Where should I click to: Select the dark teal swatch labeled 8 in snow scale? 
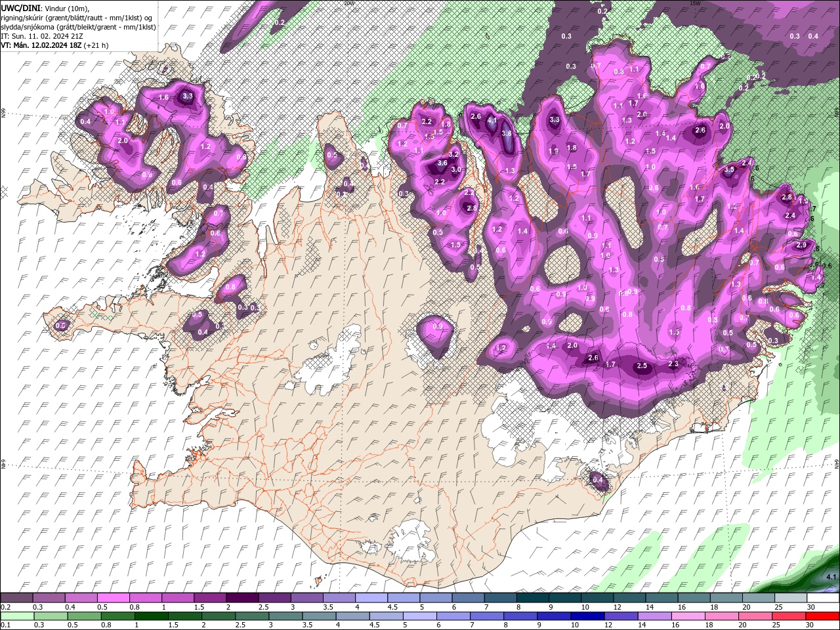[x=532, y=598]
